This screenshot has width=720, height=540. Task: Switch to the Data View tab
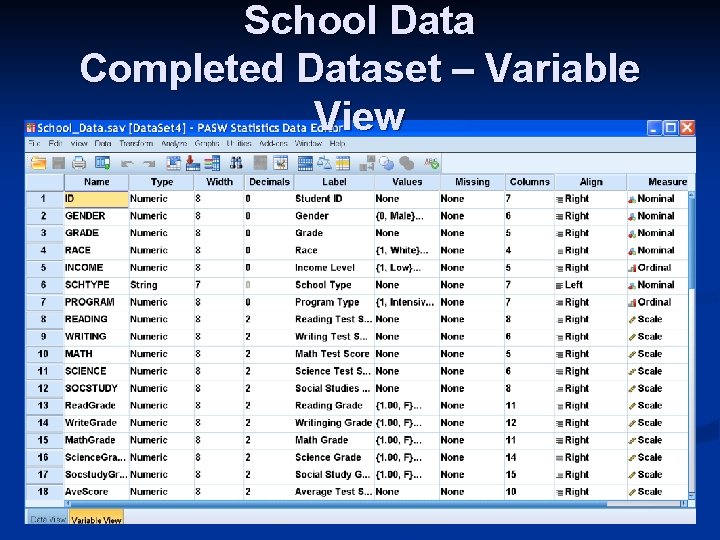pos(48,519)
